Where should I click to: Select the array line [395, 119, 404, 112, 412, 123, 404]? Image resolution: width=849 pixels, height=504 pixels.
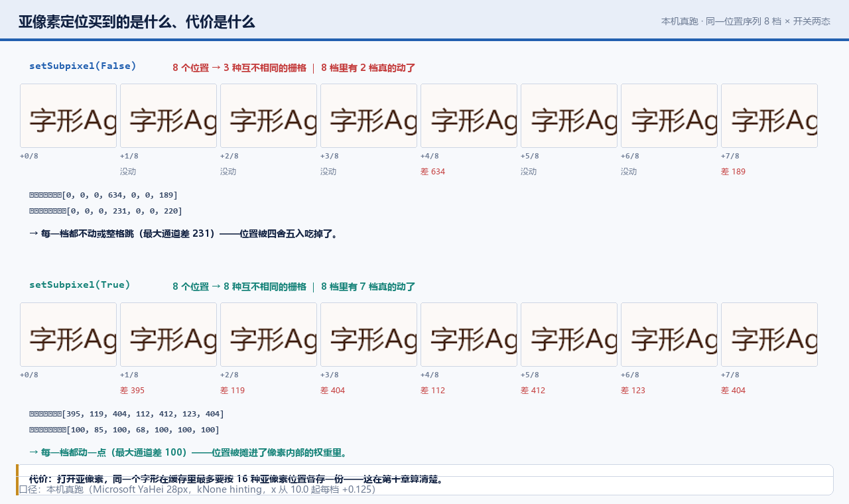(x=127, y=414)
